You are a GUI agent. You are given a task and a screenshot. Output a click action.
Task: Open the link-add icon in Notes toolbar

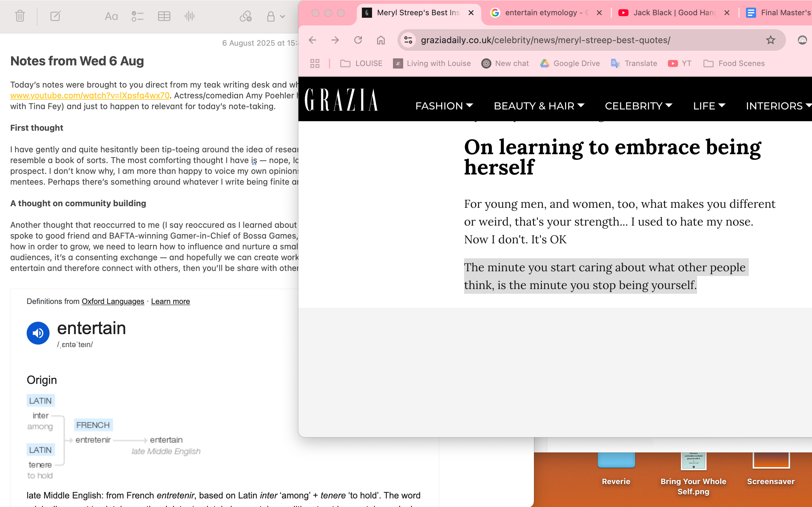pyautogui.click(x=245, y=16)
